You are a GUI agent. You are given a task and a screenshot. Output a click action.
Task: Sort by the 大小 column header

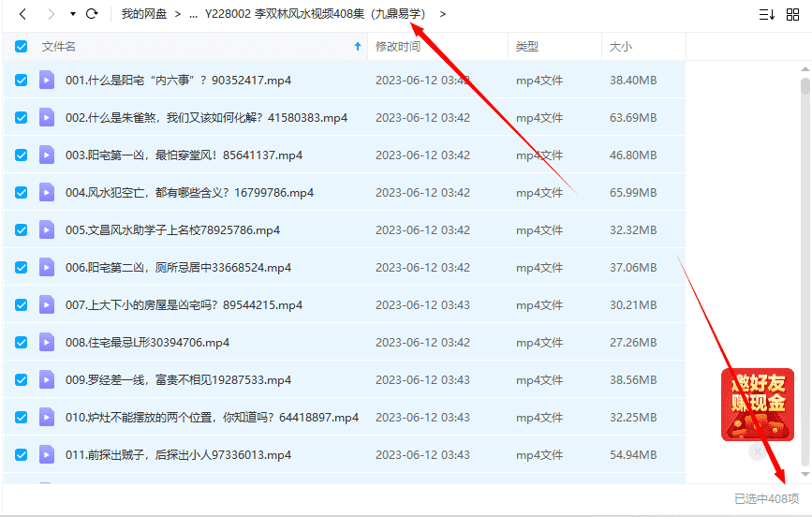[621, 47]
